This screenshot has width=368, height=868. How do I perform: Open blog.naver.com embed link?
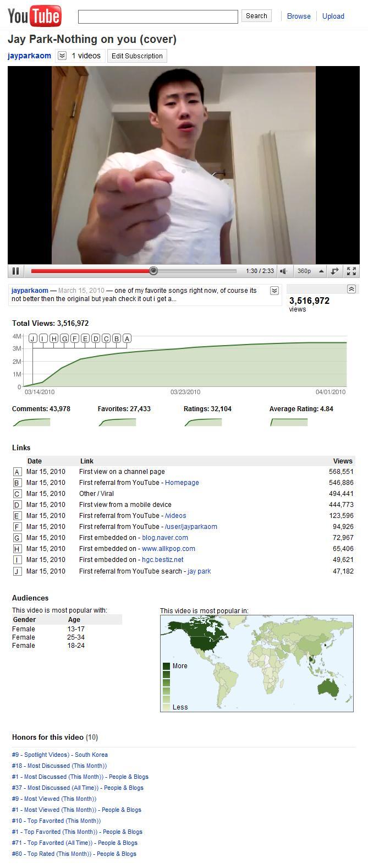point(165,538)
